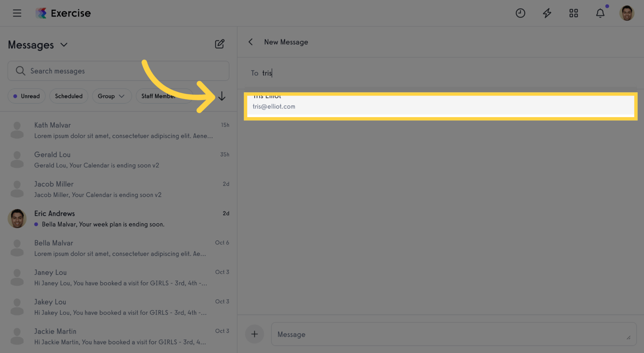Image resolution: width=644 pixels, height=353 pixels.
Task: Open your profile avatar menu
Action: click(627, 13)
